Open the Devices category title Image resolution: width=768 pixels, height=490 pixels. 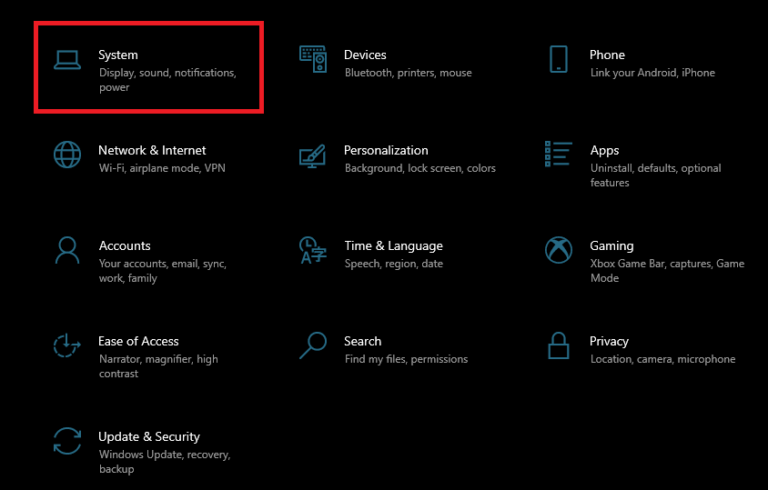[x=365, y=55]
